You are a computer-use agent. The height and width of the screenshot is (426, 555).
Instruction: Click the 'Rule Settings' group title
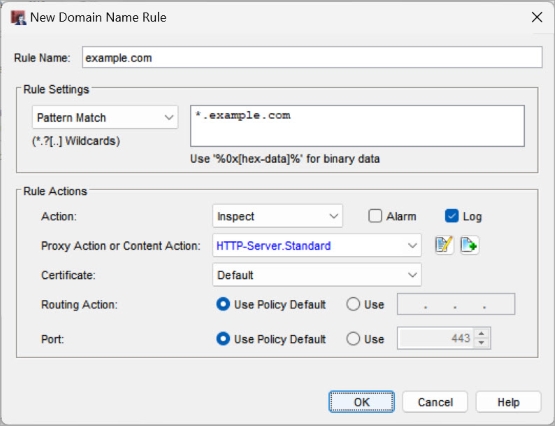pyautogui.click(x=56, y=89)
